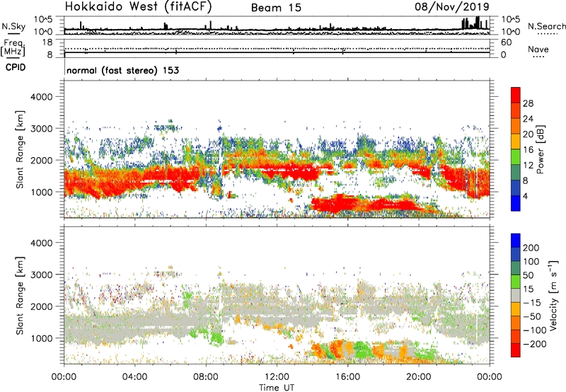
Task: Select the 'CPID' row label
Action: click(16, 67)
